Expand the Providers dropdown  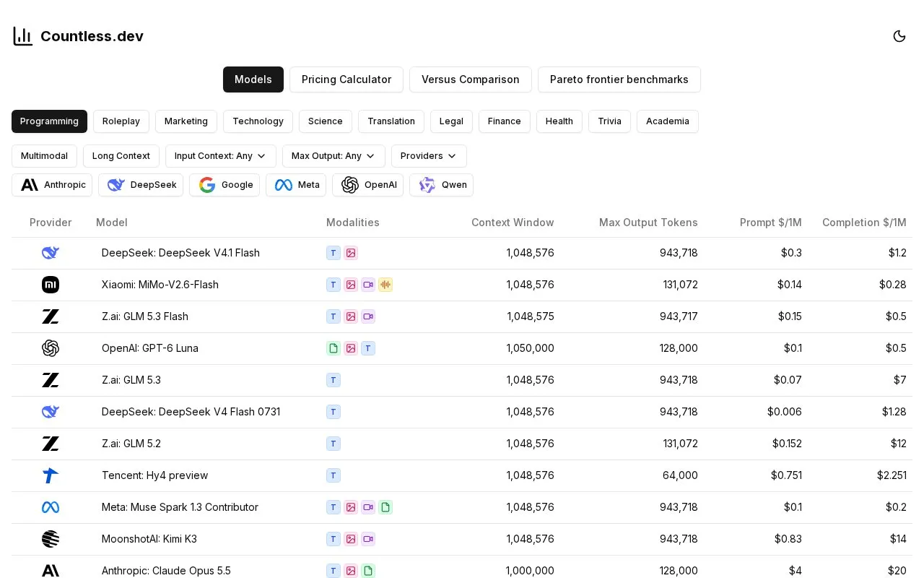point(429,156)
